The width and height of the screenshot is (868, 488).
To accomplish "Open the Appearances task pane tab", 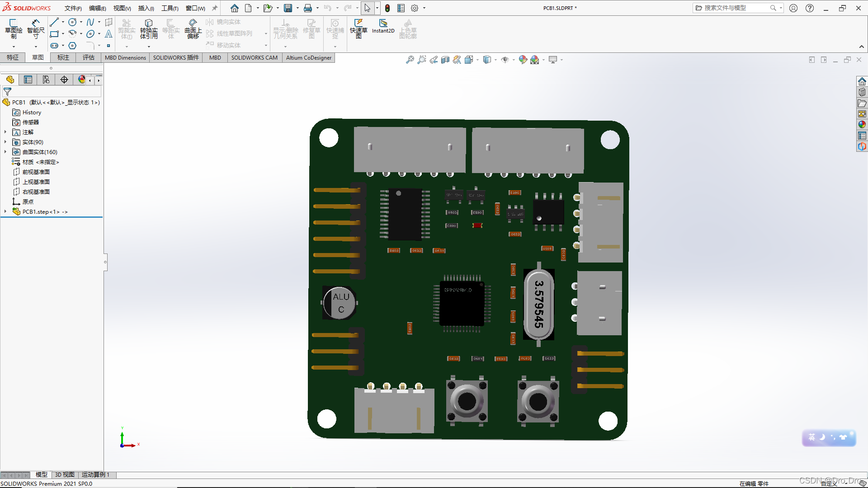I will [x=862, y=125].
